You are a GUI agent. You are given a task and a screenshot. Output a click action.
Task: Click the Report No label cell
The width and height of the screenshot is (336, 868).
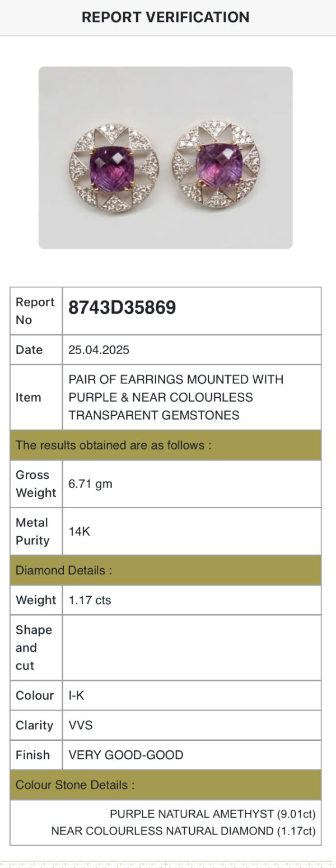(36, 311)
